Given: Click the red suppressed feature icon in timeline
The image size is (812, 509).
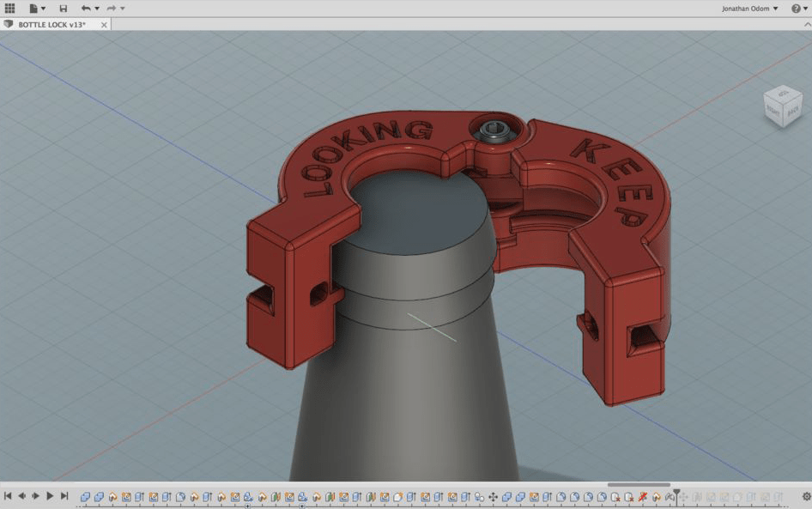Looking at the screenshot, I should (x=642, y=495).
